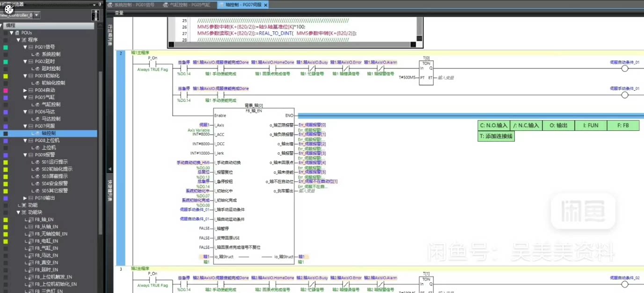Open the 马达控制 section in tree
The image size is (644, 293).
click(51, 119)
